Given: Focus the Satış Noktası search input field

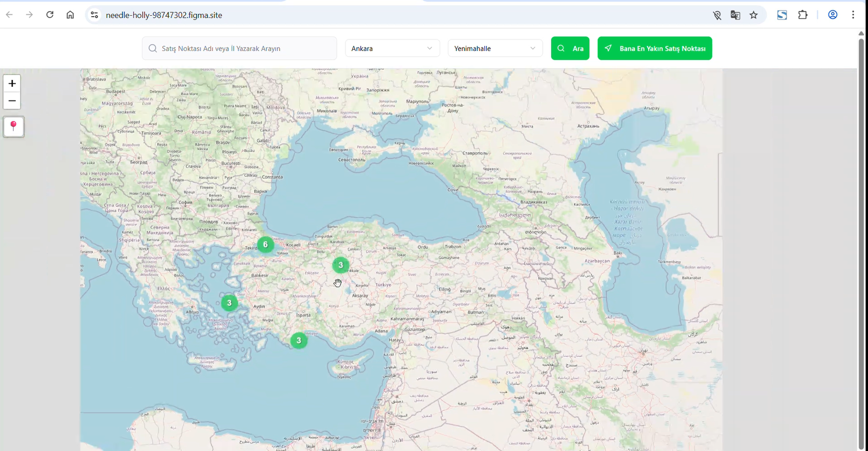Looking at the screenshot, I should tap(240, 48).
